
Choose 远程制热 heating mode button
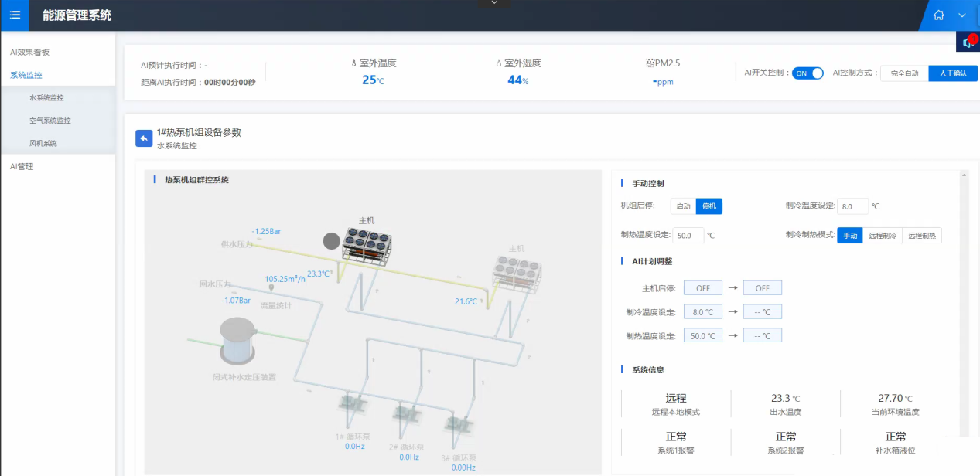tap(922, 236)
